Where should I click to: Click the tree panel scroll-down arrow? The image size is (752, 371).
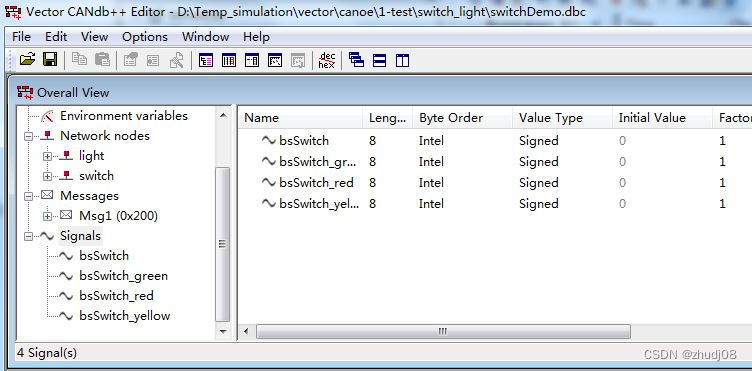pos(223,331)
